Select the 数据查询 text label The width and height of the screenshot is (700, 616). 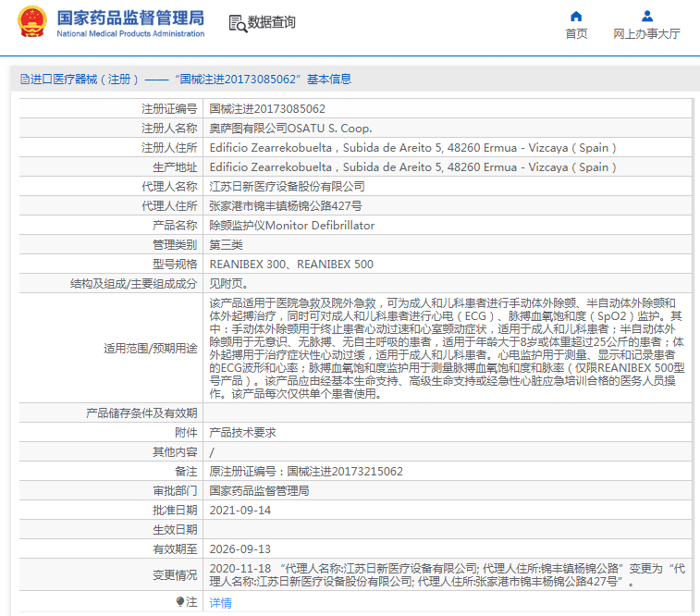(x=272, y=22)
